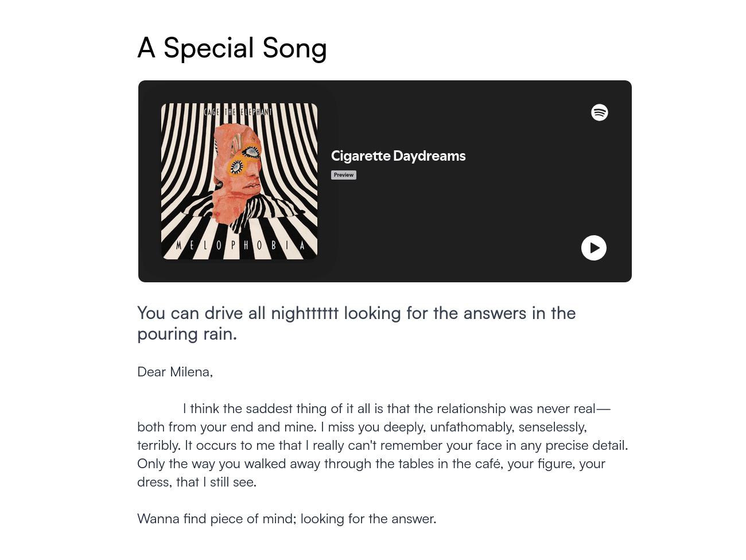Click "I think the saddest thing" sentence start
746x560 pixels.
click(x=247, y=409)
